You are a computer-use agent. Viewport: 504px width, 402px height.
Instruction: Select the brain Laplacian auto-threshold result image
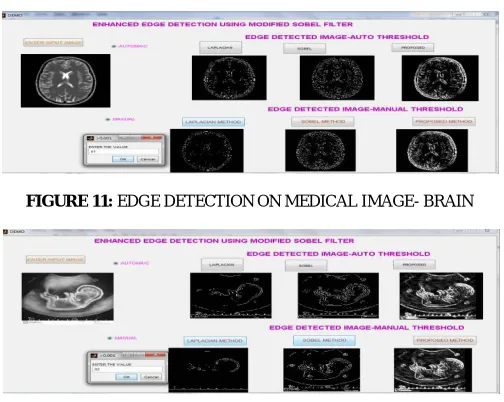[229, 78]
